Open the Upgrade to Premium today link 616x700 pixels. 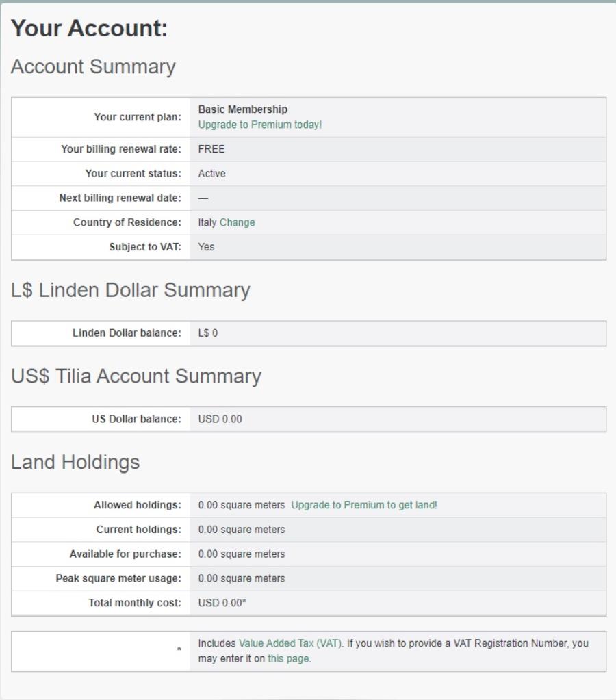[x=259, y=125]
